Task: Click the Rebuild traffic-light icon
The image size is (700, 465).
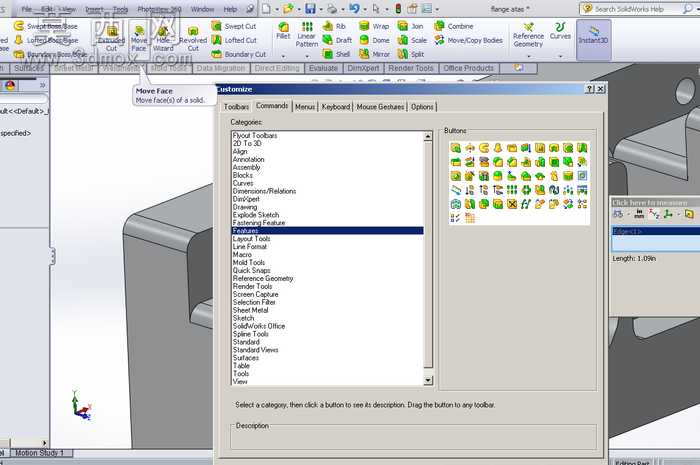Action: pyautogui.click(x=398, y=8)
